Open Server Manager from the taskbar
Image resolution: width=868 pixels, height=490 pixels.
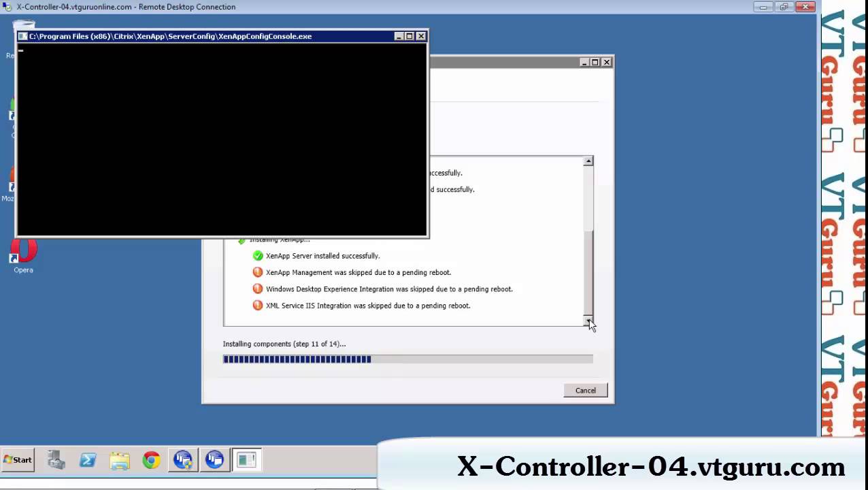tap(56, 461)
